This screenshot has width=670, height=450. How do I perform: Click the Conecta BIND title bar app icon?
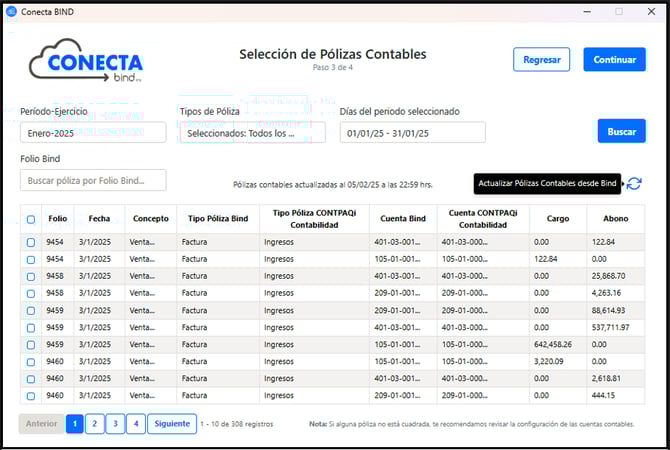[x=11, y=11]
